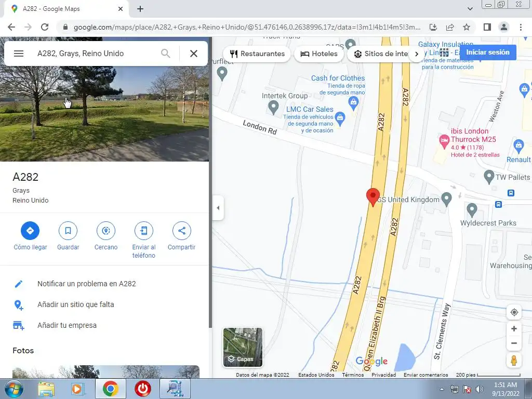Viewport: 532px width, 399px height.
Task: Open the tab search dropdown arrow
Action: (470, 9)
